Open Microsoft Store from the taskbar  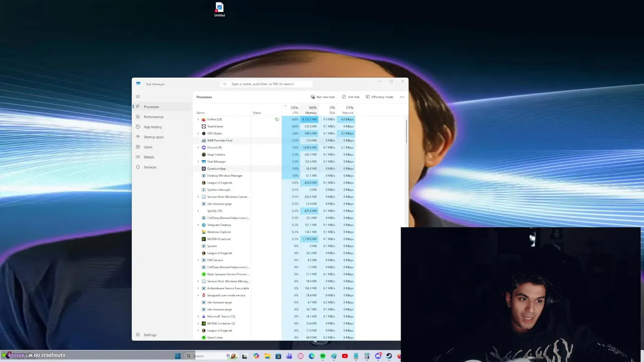point(278,356)
